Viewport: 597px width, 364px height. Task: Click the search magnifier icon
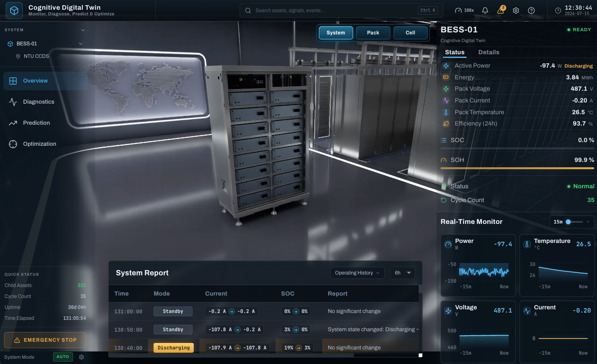(248, 11)
